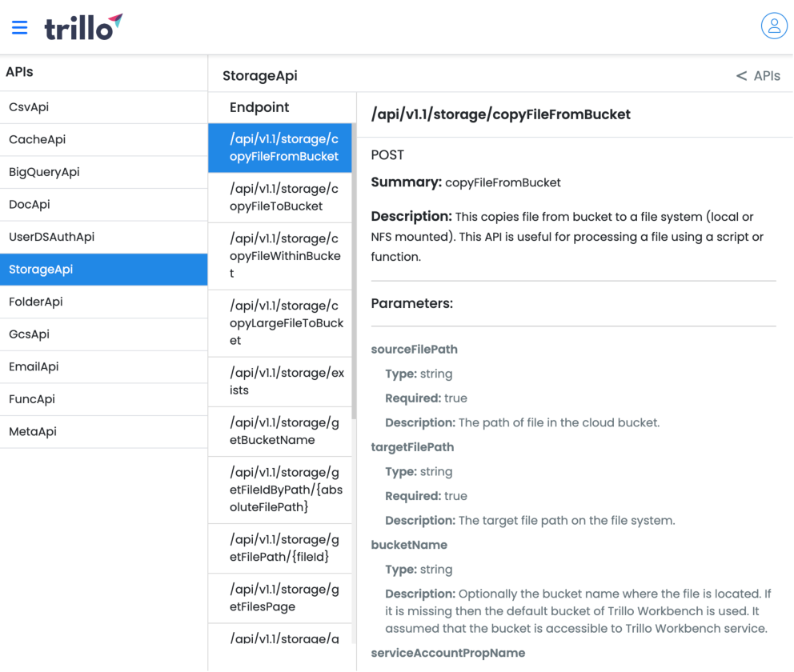Open EmailApi from the sidebar
This screenshot has height=672, width=794.
(x=104, y=366)
